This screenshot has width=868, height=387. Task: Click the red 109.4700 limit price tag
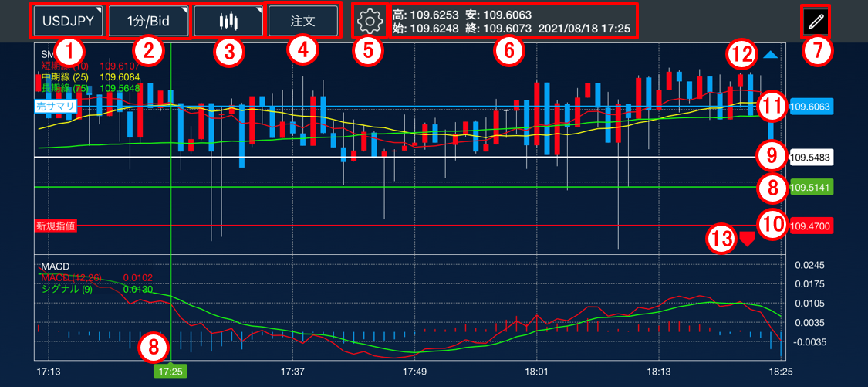coord(811,226)
